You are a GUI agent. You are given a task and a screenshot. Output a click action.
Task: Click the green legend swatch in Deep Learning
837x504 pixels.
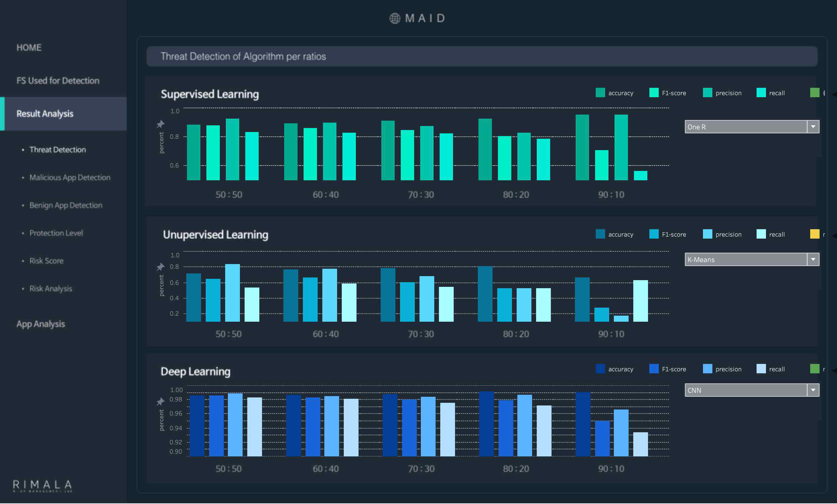pos(815,369)
